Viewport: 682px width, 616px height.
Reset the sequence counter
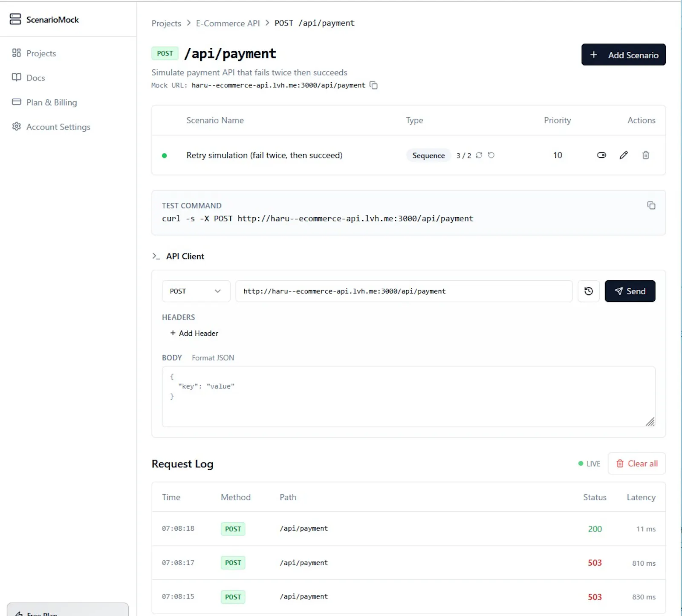point(491,155)
